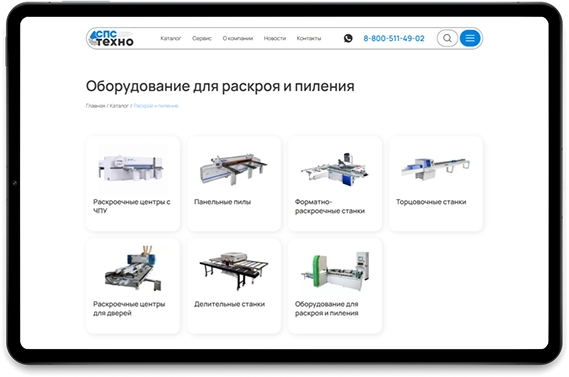Click the Каталог breadcrumb link
Screen dimensions: 569x377
pyautogui.click(x=119, y=106)
